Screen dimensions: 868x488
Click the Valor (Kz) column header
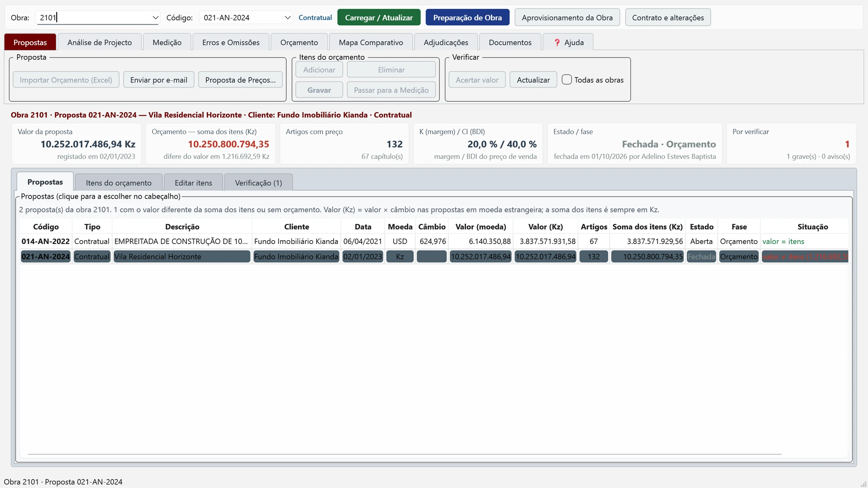(x=545, y=227)
